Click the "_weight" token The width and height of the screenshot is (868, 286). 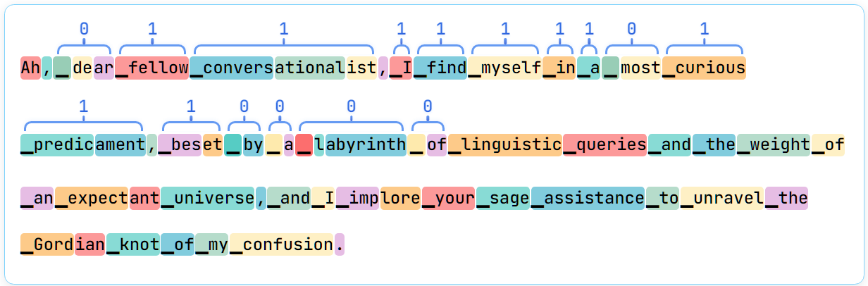click(x=774, y=145)
